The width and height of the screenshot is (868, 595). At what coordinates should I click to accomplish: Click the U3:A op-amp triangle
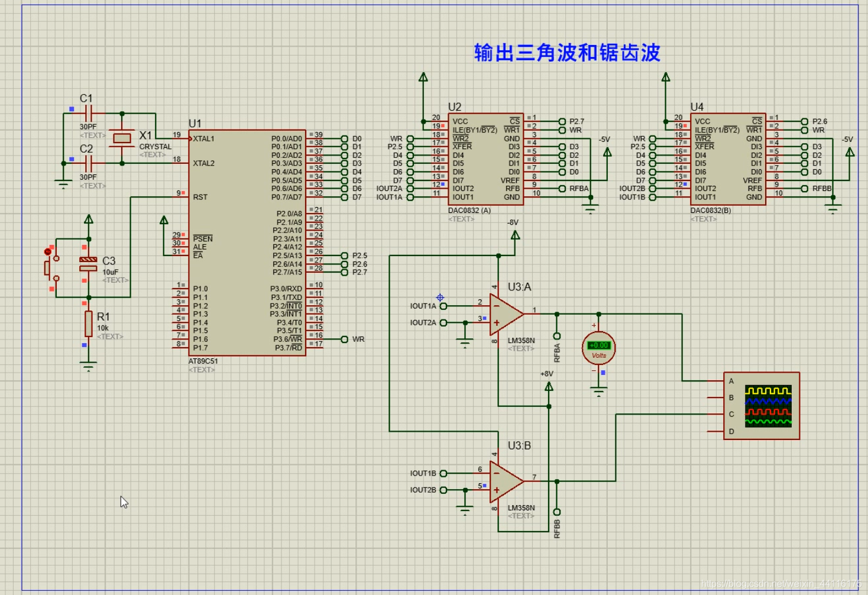506,314
